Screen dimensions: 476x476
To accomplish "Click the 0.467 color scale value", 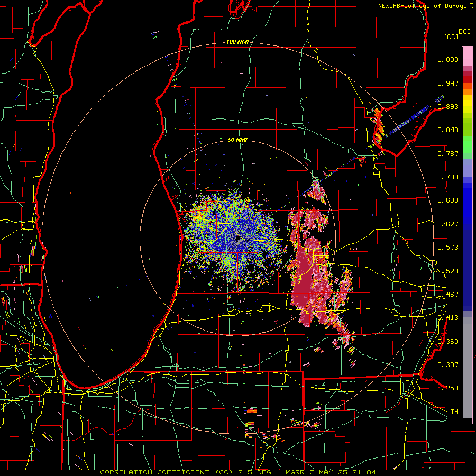I will pyautogui.click(x=448, y=295).
